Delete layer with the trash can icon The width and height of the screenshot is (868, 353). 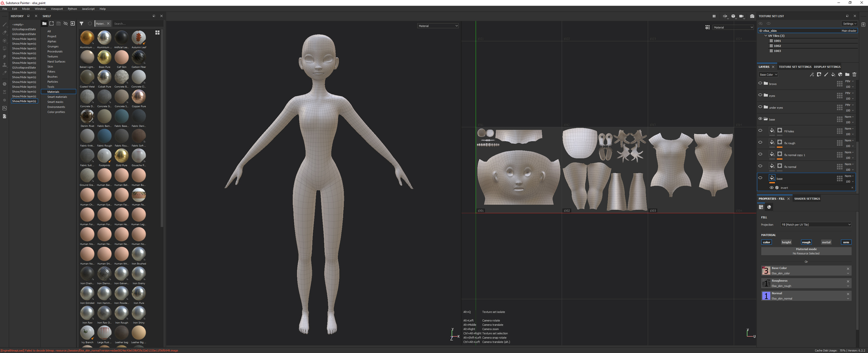[854, 75]
